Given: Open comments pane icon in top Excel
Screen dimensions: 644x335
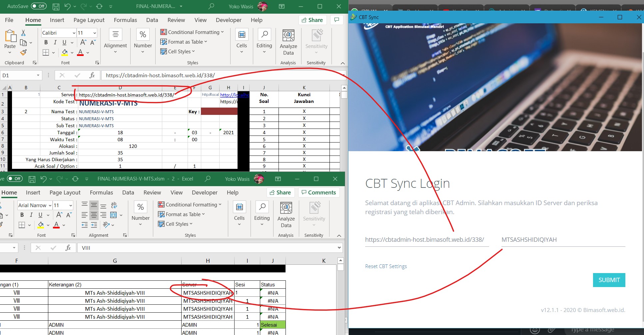Looking at the screenshot, I should click(337, 20).
